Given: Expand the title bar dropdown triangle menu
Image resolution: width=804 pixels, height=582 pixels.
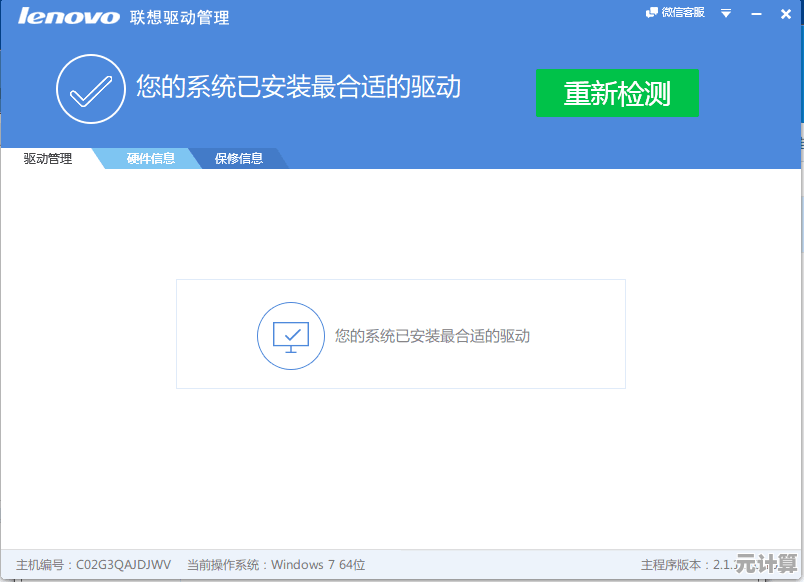Looking at the screenshot, I should tap(727, 13).
